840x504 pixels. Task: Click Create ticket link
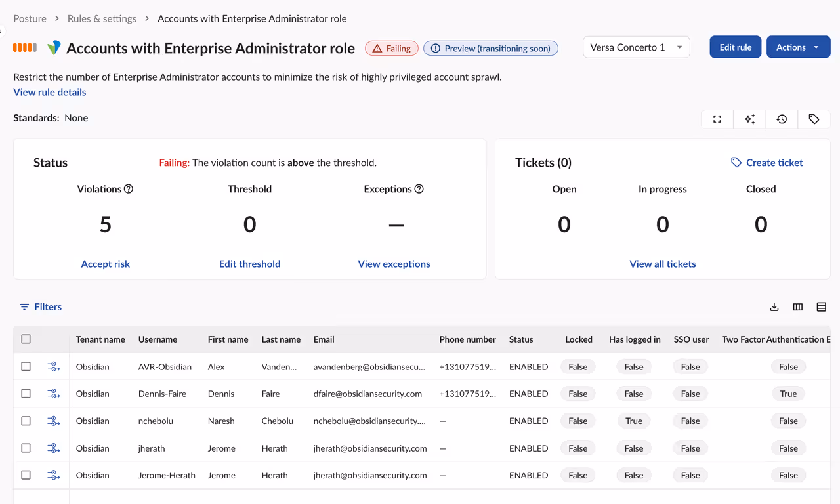[x=767, y=163]
